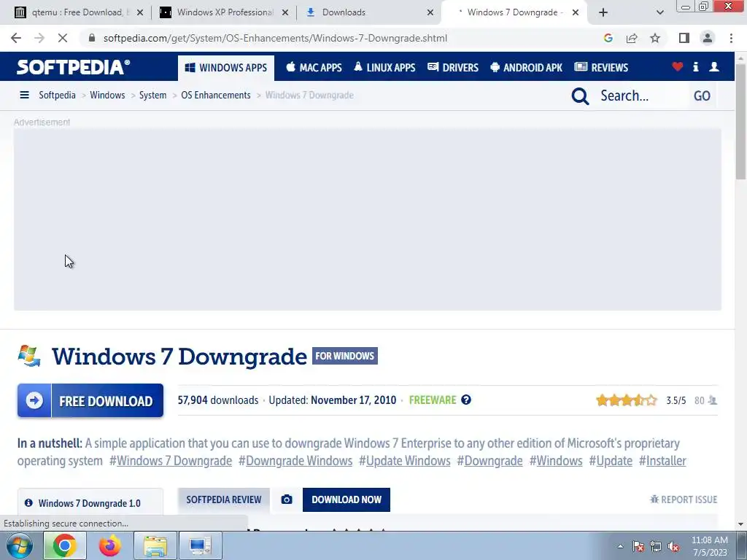The width and height of the screenshot is (747, 560).
Task: Click the user account icon in header
Action: point(713,67)
